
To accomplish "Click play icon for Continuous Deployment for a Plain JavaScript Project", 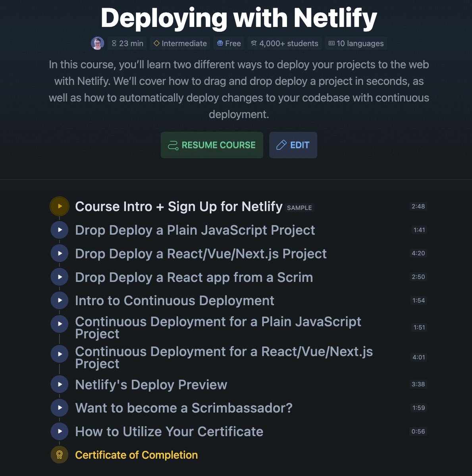I will click(x=60, y=324).
